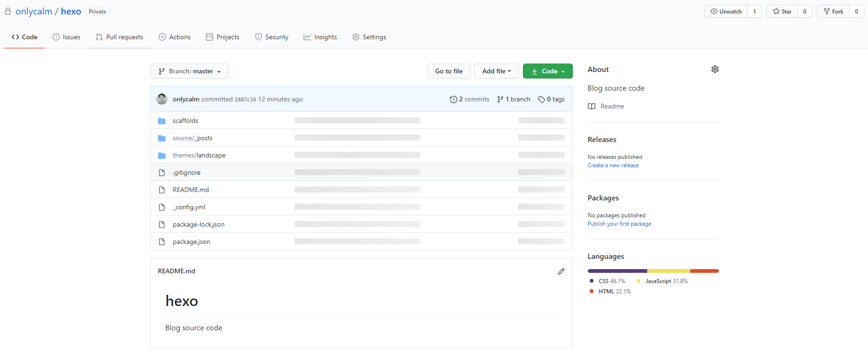Open watchers count 1
Viewport: 868px width, 356px height.
pyautogui.click(x=754, y=11)
